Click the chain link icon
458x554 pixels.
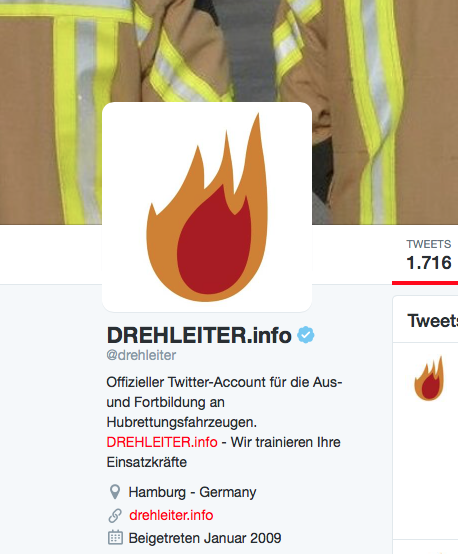point(115,515)
